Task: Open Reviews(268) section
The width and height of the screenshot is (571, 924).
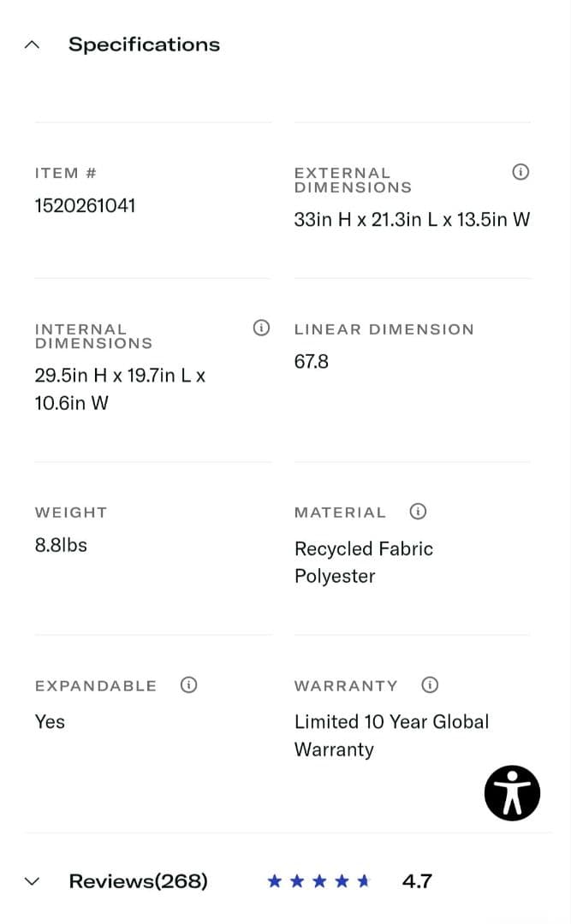Action: pos(138,881)
